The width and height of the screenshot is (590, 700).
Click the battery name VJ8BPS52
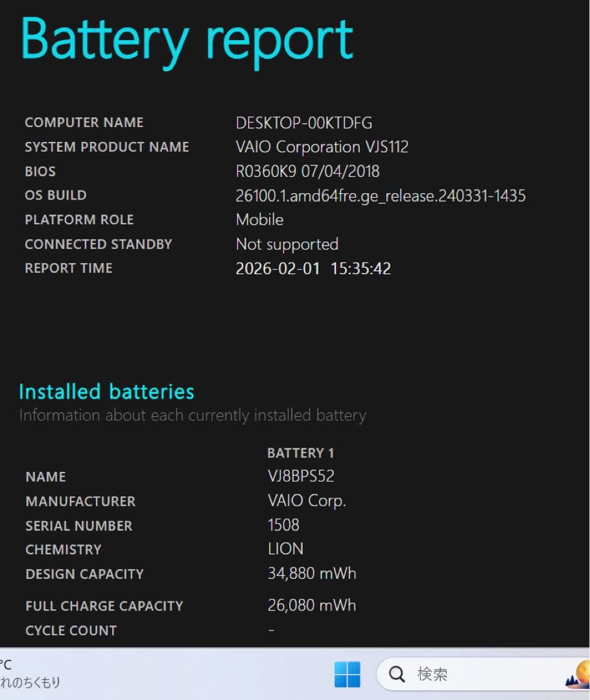(x=301, y=476)
